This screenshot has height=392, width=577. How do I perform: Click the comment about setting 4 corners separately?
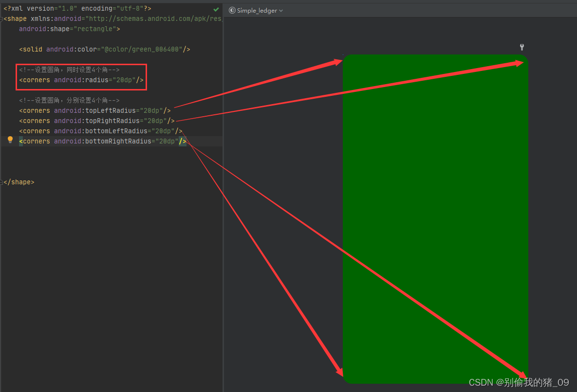(x=69, y=100)
